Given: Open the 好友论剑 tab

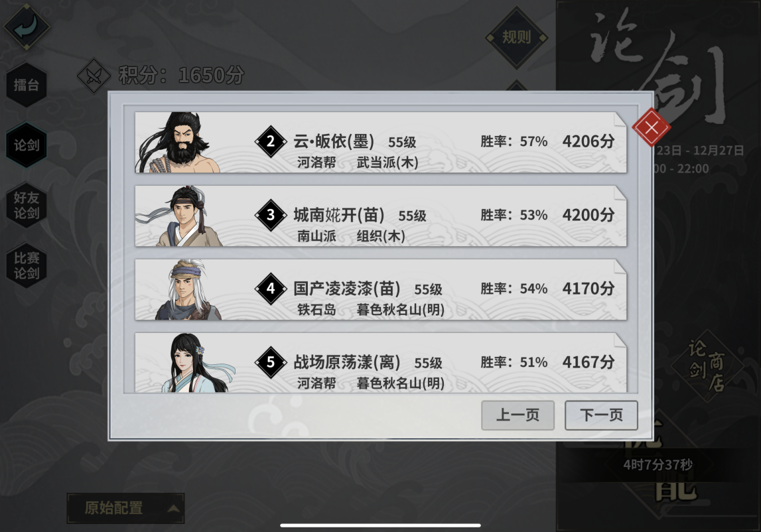Looking at the screenshot, I should tap(27, 205).
